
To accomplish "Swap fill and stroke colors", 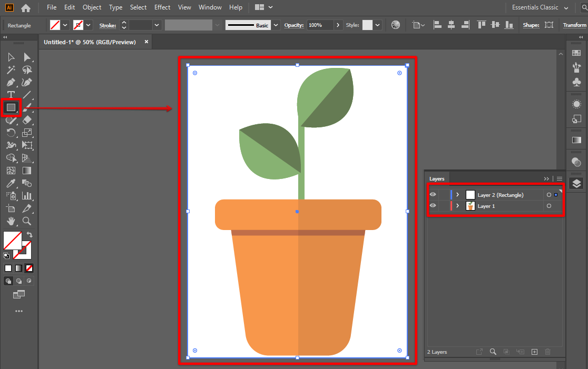I will coord(30,234).
